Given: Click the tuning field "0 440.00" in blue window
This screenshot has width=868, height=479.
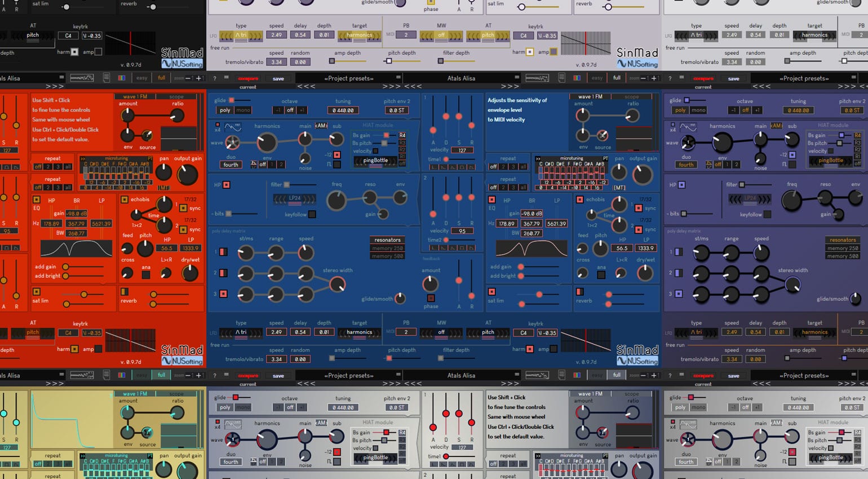Looking at the screenshot, I should [x=343, y=110].
